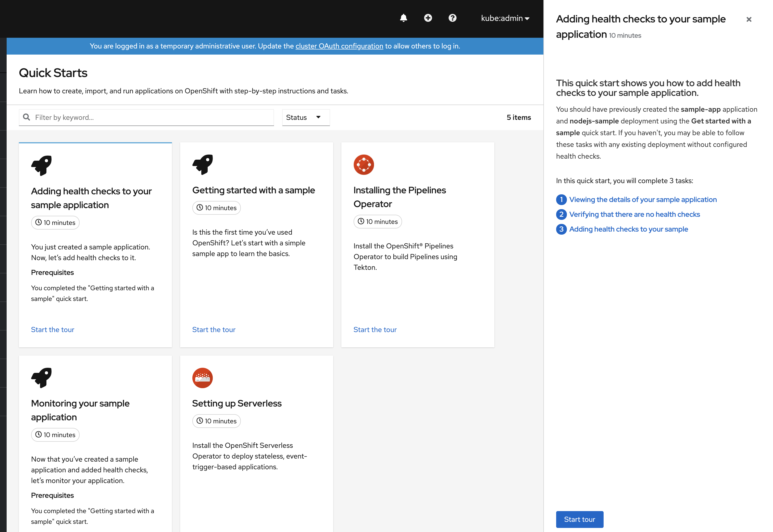Click the Serverless red logo icon
Image resolution: width=773 pixels, height=532 pixels.
202,378
